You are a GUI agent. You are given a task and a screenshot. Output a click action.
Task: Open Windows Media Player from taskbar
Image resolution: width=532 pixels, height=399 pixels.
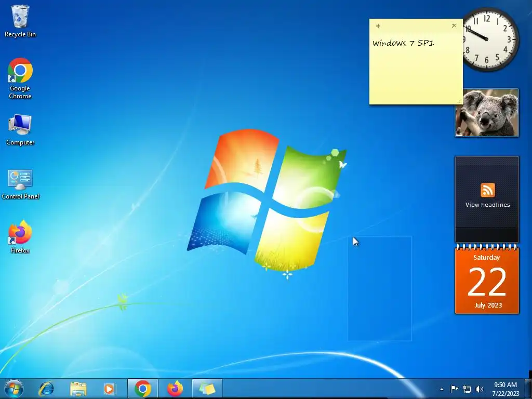click(110, 389)
